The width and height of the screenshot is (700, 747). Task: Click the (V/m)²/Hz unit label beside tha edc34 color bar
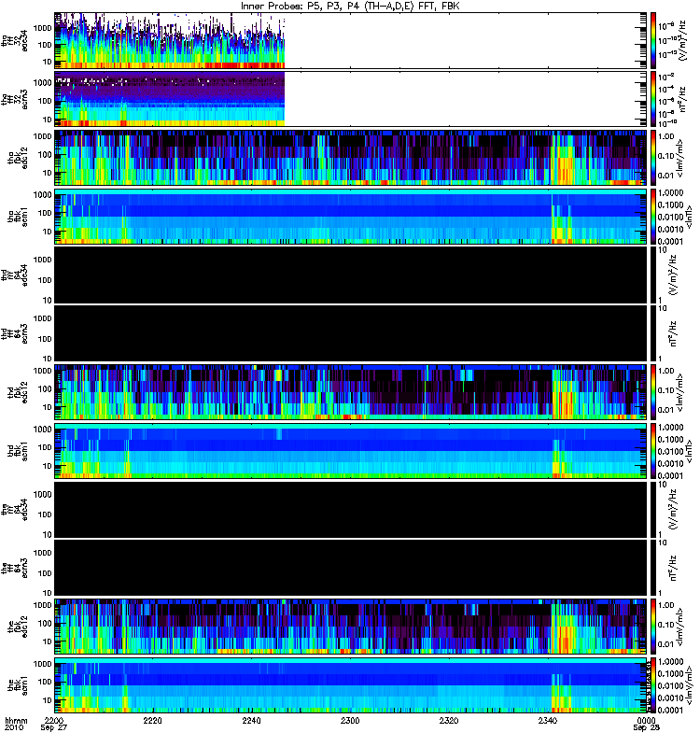682,40
